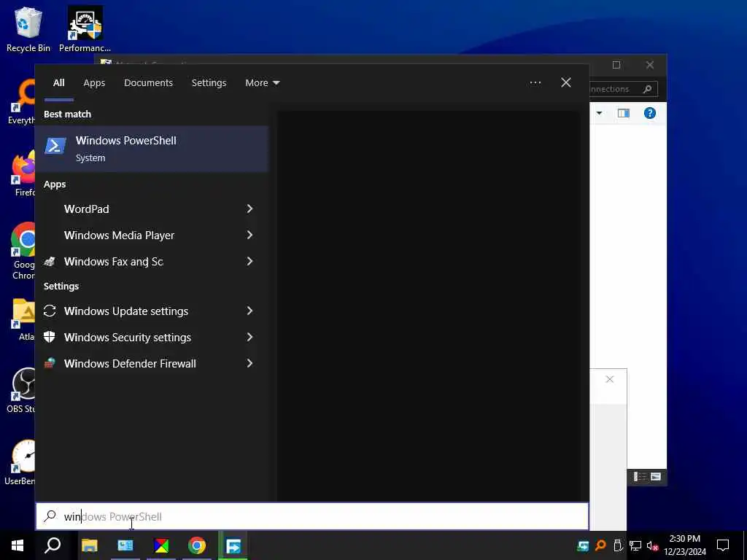Expand Windows Media Player chevron
This screenshot has width=747, height=560.
pos(249,235)
